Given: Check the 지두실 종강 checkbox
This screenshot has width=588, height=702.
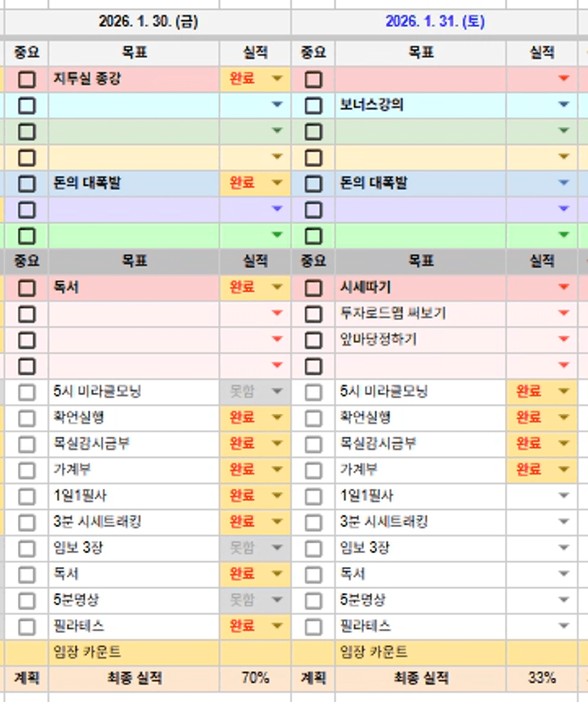Looking at the screenshot, I should tap(26, 80).
